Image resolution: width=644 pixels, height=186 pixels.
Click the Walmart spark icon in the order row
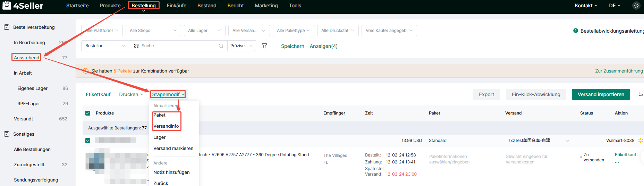[x=640, y=141]
